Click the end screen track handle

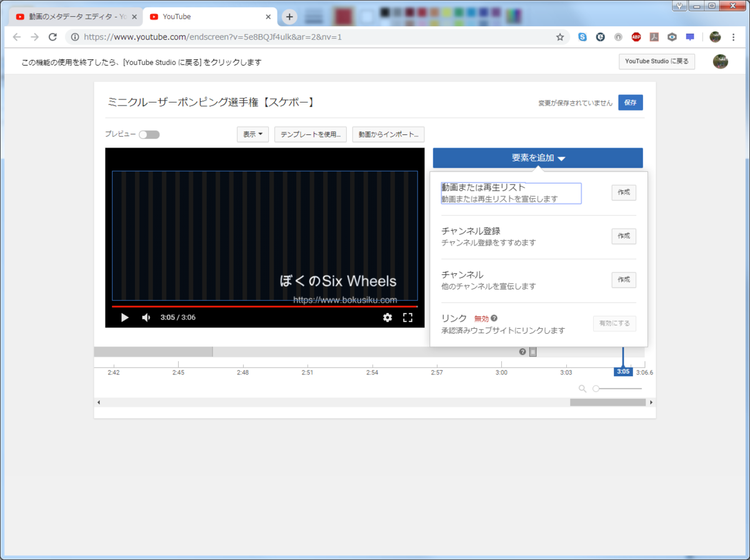click(x=532, y=352)
